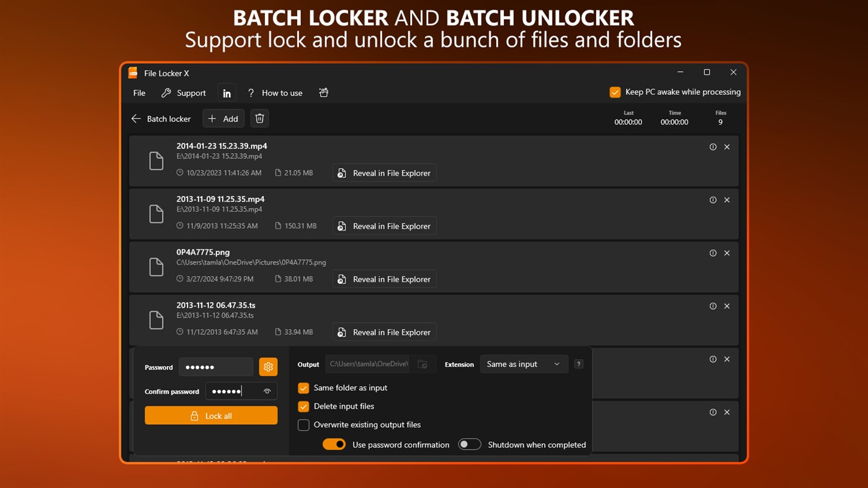This screenshot has width=868, height=488.
Task: Toggle Shutdown when completed
Action: [x=470, y=444]
